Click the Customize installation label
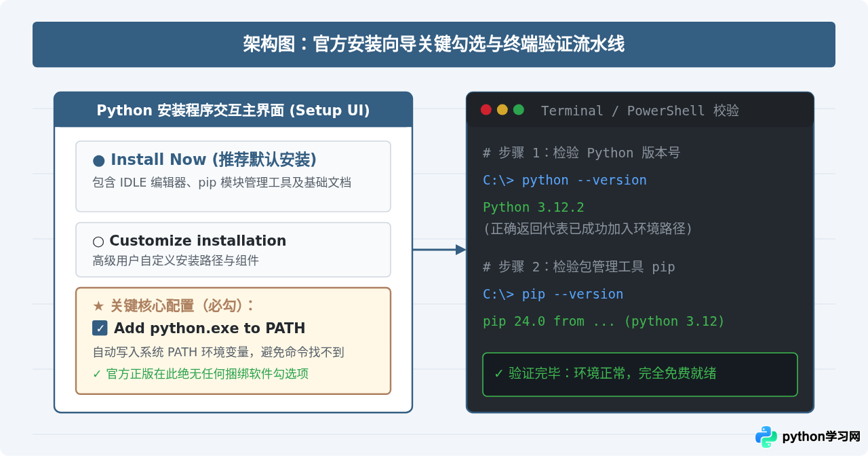The width and height of the screenshot is (868, 456). tap(197, 241)
